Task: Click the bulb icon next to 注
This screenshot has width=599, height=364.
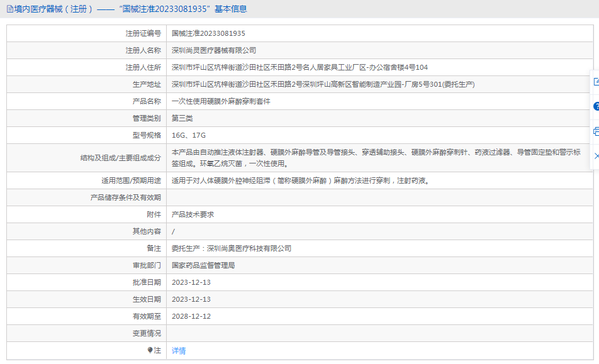Action: pos(150,350)
